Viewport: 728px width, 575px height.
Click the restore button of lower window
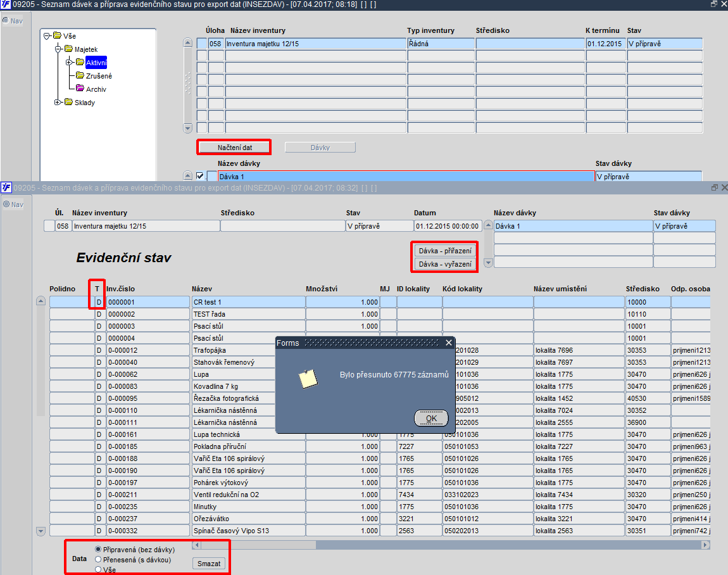pos(715,187)
